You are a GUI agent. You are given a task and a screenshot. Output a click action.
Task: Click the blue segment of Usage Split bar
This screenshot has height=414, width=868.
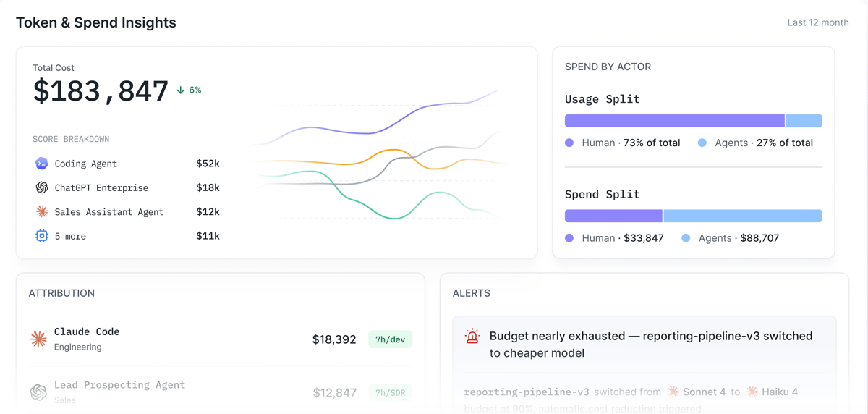point(804,121)
